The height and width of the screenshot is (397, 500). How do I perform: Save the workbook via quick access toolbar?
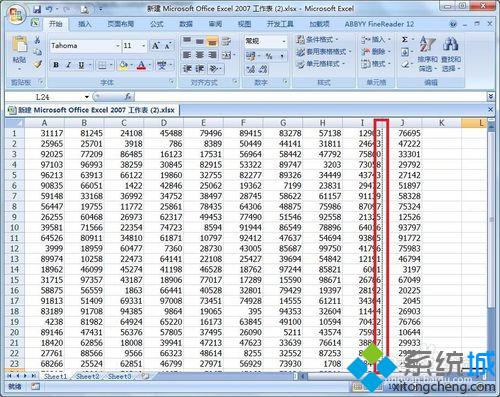coord(37,9)
